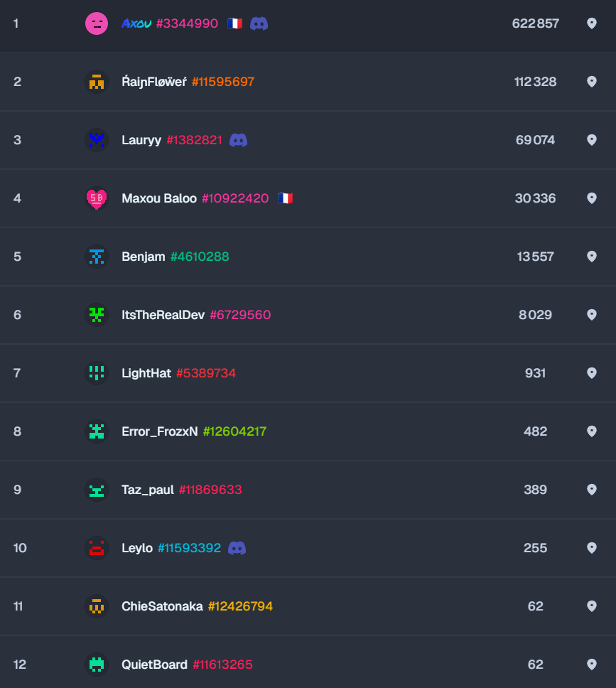Click the ChieSatonaka player name
Viewport: 616px width, 688px height.
pyautogui.click(x=162, y=606)
